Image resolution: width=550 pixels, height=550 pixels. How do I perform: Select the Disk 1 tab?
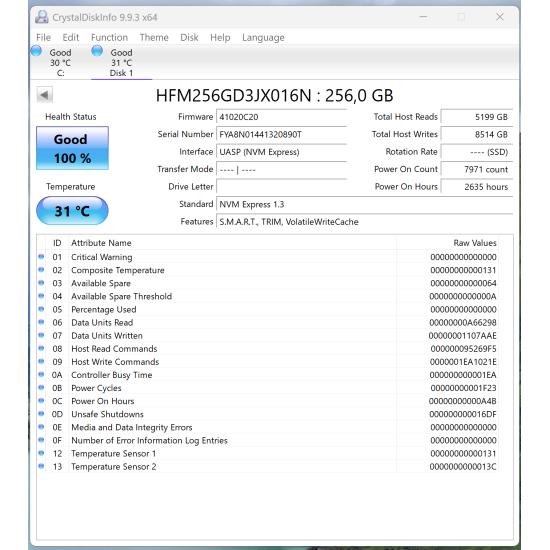click(121, 62)
